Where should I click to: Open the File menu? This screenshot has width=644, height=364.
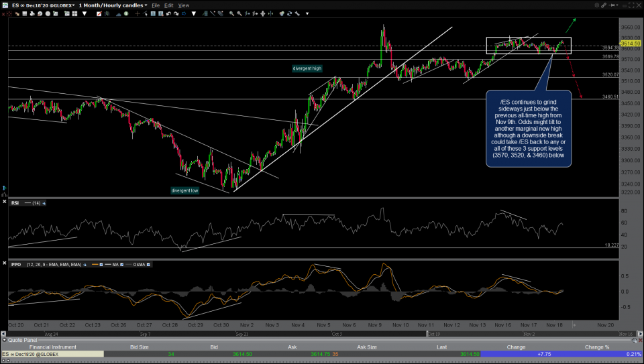pyautogui.click(x=156, y=5)
